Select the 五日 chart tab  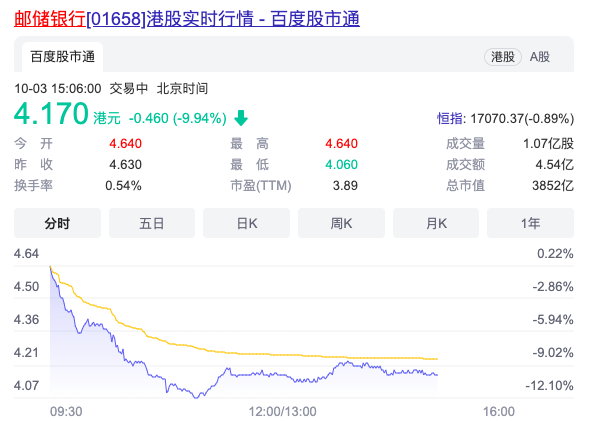point(152,223)
